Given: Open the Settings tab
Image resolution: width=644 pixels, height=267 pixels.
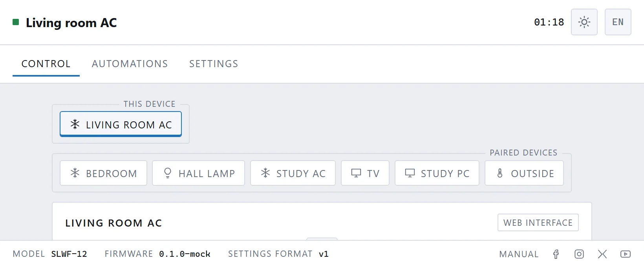Looking at the screenshot, I should (214, 64).
